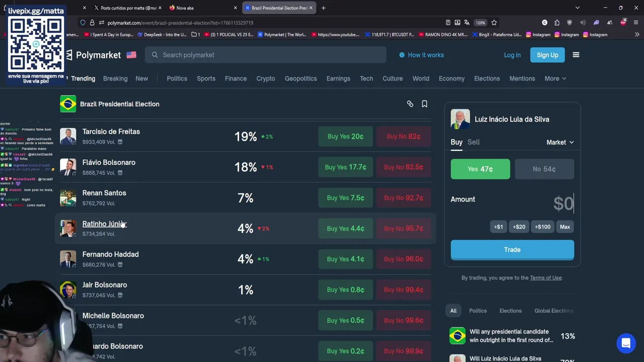This screenshot has width=644, height=362.
Task: Click Lula's portrait in the trade panel
Action: [x=460, y=119]
